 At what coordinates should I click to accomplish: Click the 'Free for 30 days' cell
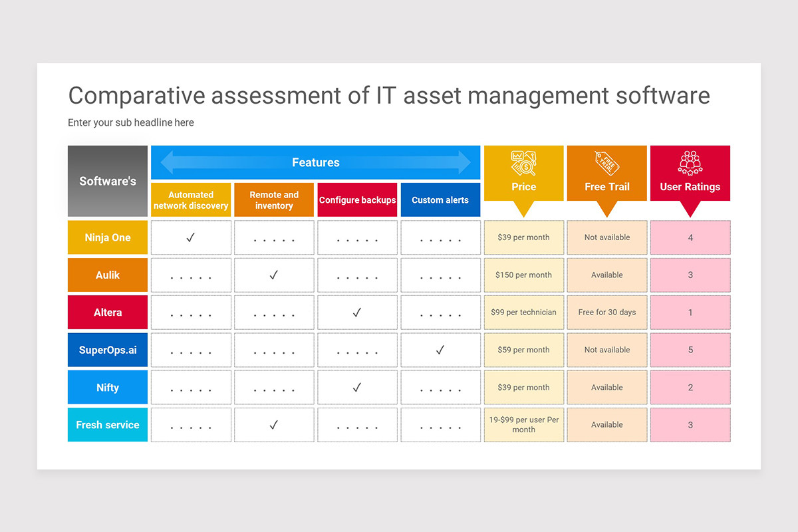tap(606, 312)
